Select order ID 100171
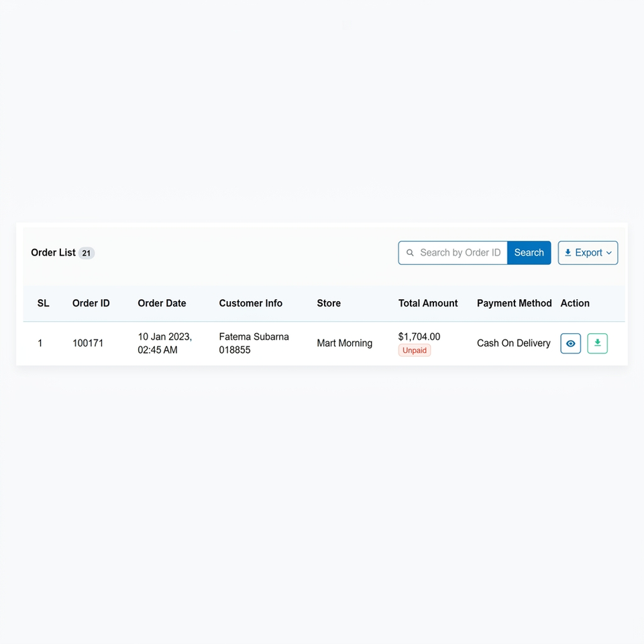 pyautogui.click(x=88, y=343)
